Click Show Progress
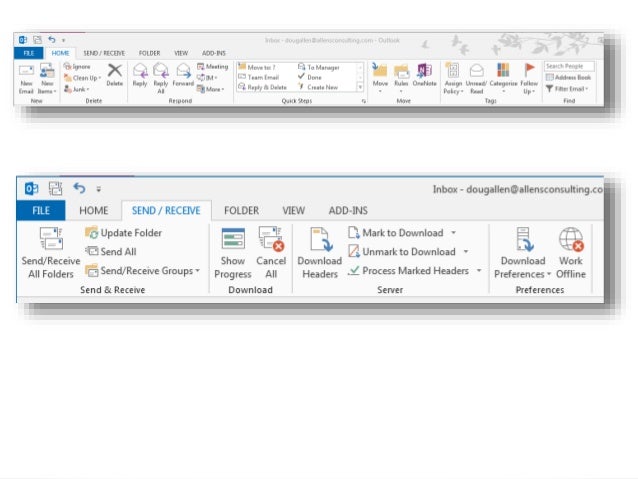Viewport: 638px width, 479px height. point(233,253)
